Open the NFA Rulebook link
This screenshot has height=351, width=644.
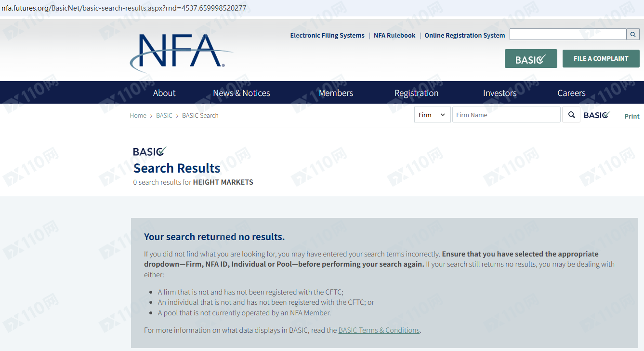coord(394,35)
